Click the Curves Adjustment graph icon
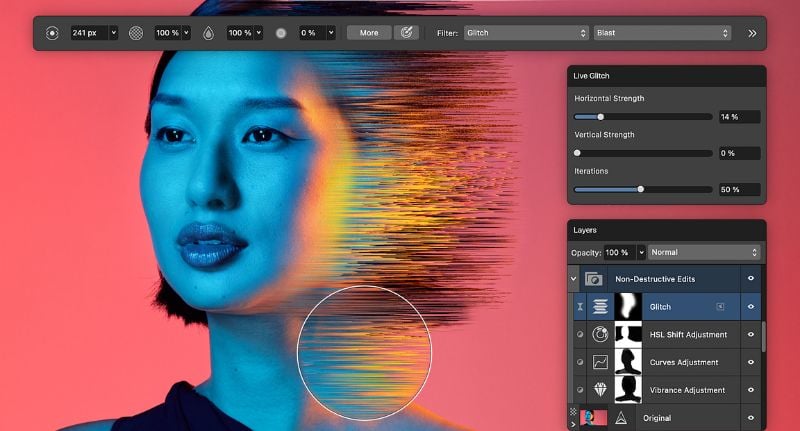The width and height of the screenshot is (800, 431). [x=601, y=362]
